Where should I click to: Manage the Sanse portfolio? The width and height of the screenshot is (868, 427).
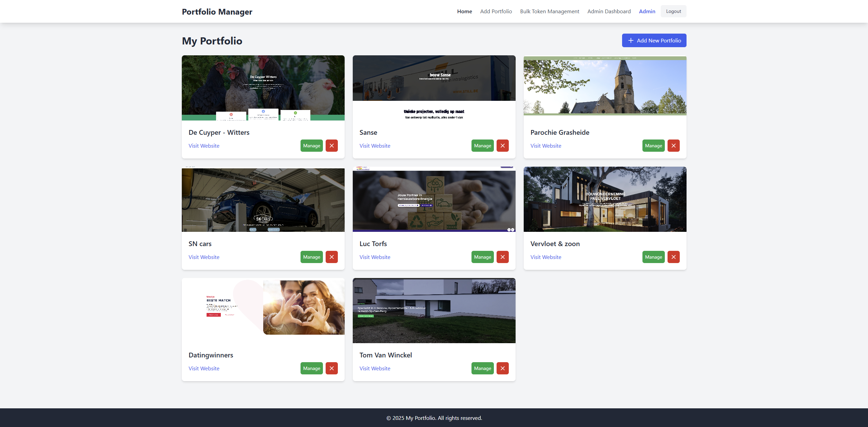click(x=482, y=146)
